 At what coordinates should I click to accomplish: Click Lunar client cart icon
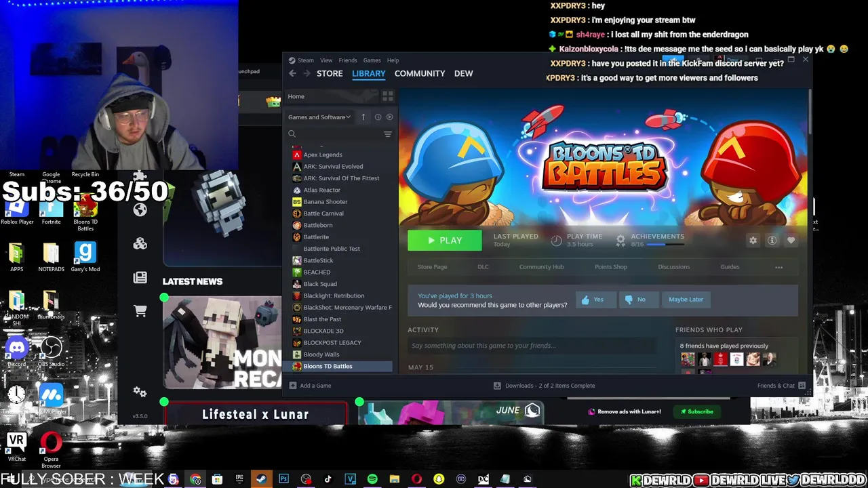[140, 311]
